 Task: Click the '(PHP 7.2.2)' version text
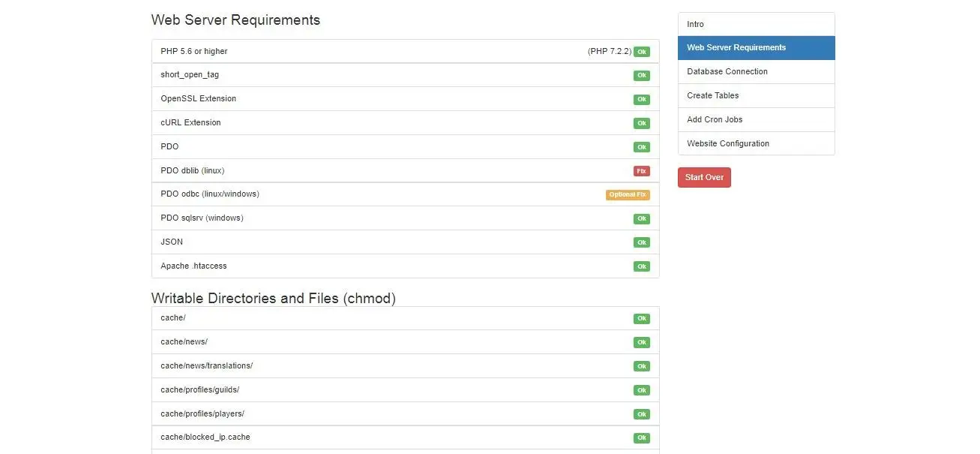point(610,52)
